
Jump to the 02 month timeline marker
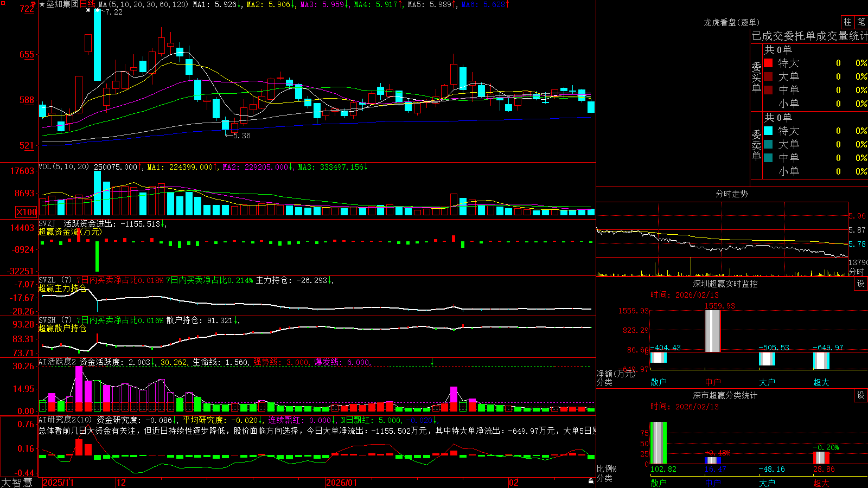coord(513,483)
